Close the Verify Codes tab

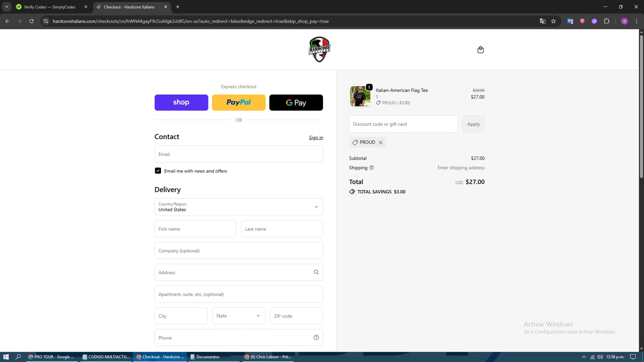coord(86,7)
